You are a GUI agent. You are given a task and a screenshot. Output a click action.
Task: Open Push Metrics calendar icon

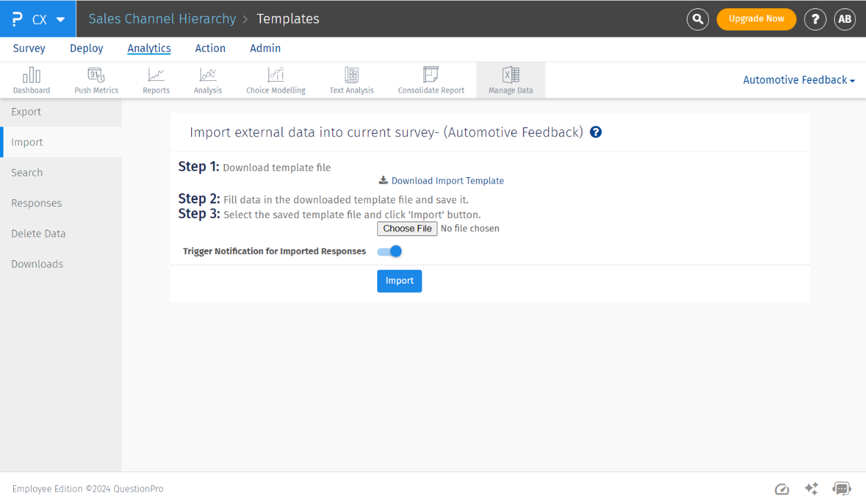(96, 75)
